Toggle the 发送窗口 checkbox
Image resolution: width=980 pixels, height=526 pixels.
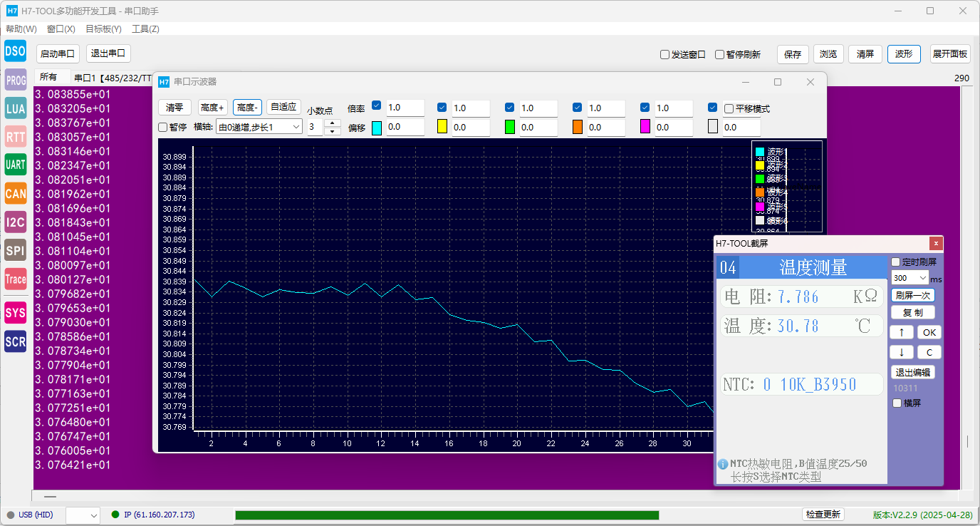[x=664, y=54]
